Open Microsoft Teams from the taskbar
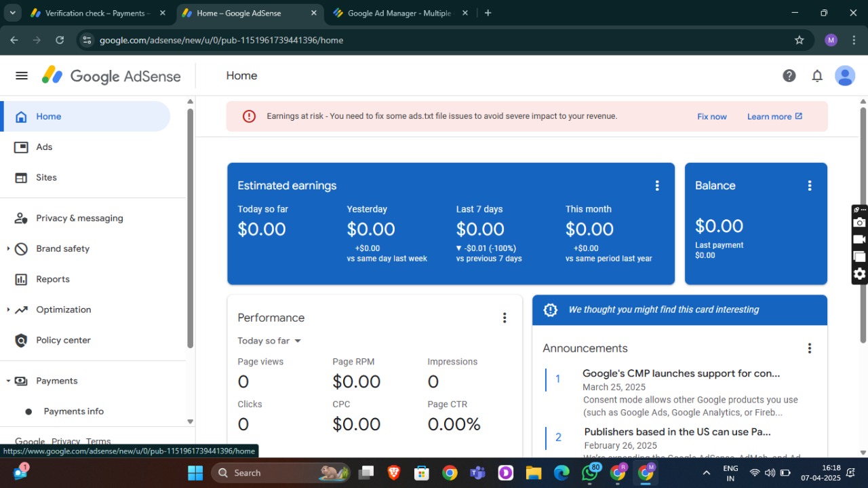 477,472
